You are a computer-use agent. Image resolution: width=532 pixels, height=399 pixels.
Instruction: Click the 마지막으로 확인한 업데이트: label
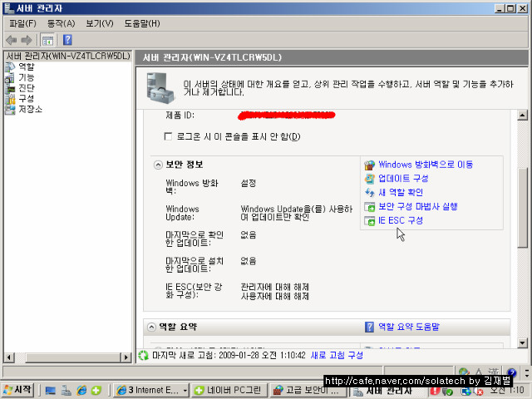[x=194, y=239]
